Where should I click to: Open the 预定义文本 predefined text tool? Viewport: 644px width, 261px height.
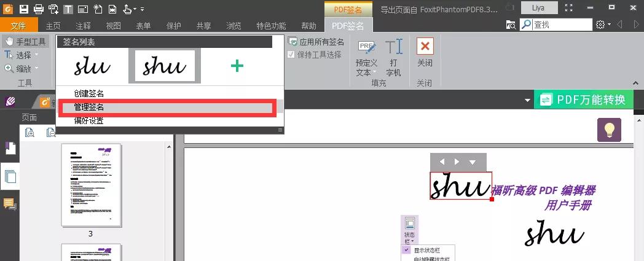pos(366,58)
